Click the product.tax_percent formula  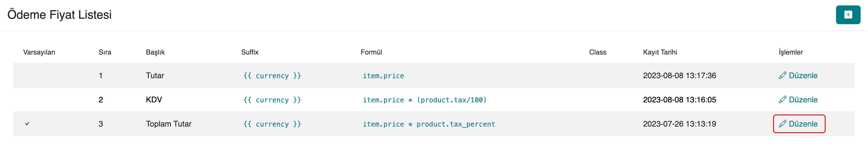pos(429,124)
